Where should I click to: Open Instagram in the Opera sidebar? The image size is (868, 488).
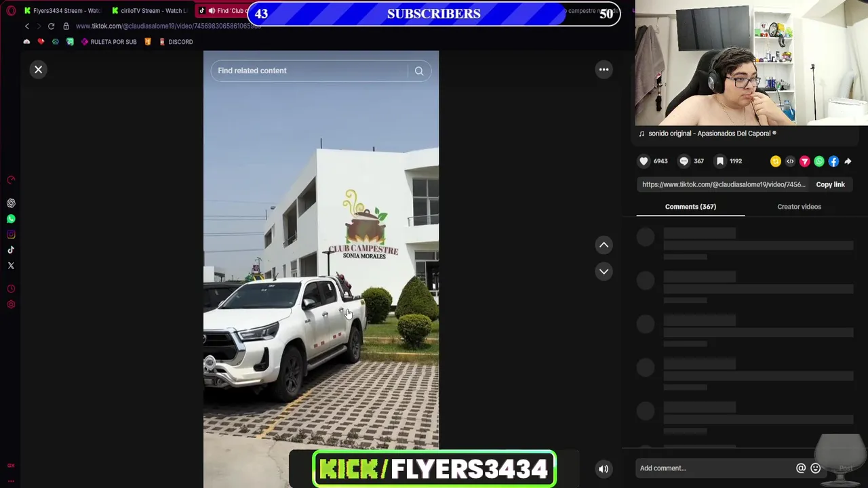pyautogui.click(x=11, y=235)
